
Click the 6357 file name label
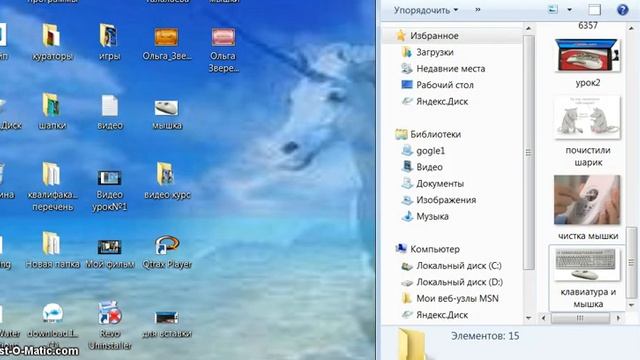(x=588, y=26)
